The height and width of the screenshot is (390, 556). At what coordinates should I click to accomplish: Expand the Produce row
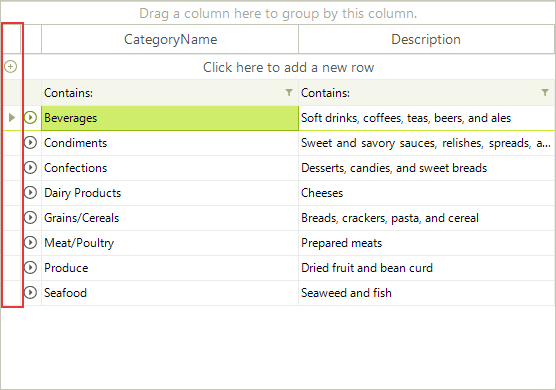point(30,267)
